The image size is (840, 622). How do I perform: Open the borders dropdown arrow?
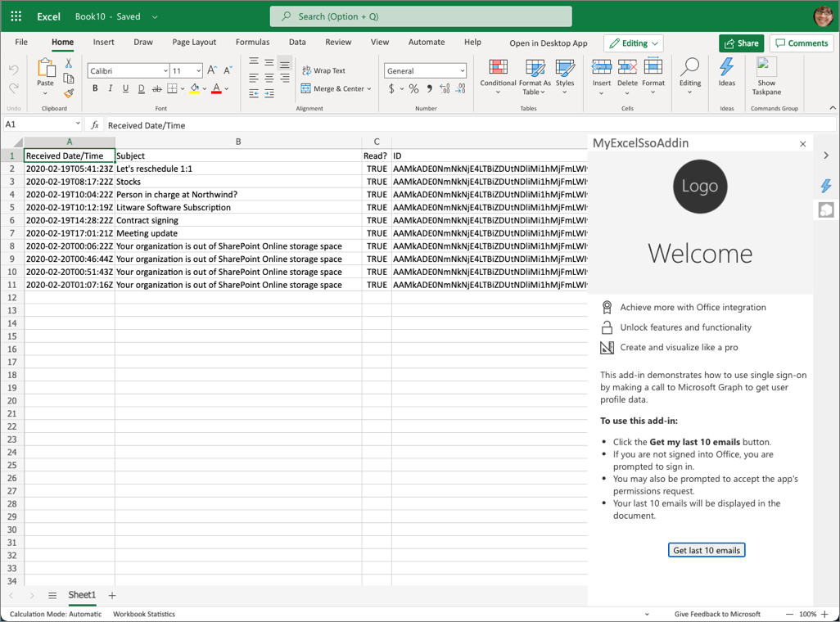pyautogui.click(x=183, y=89)
